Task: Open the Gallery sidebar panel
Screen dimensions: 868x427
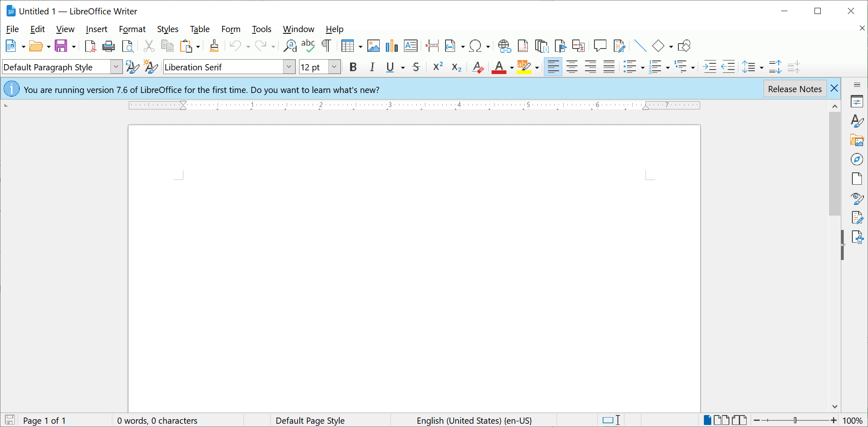Action: tap(857, 140)
